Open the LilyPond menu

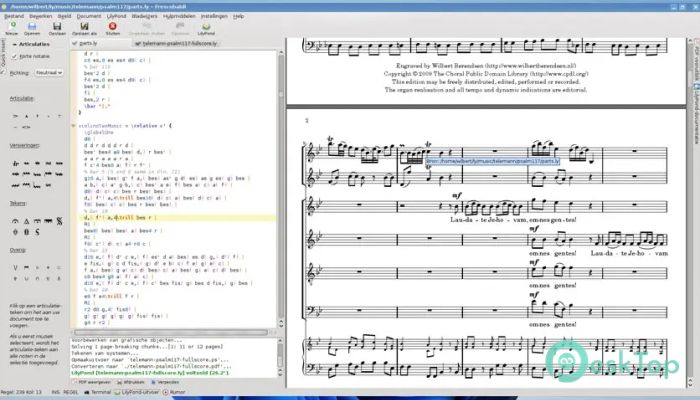point(117,16)
